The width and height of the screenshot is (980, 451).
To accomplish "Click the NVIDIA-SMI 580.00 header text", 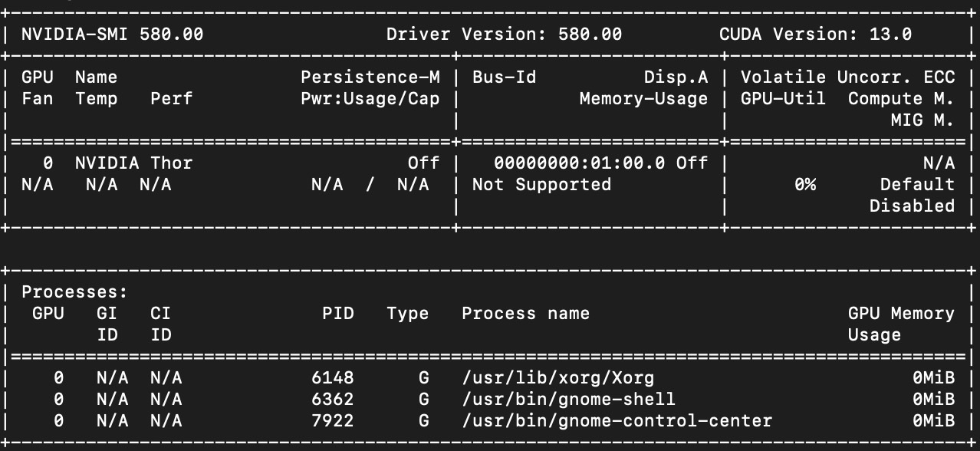I will click(x=112, y=35).
